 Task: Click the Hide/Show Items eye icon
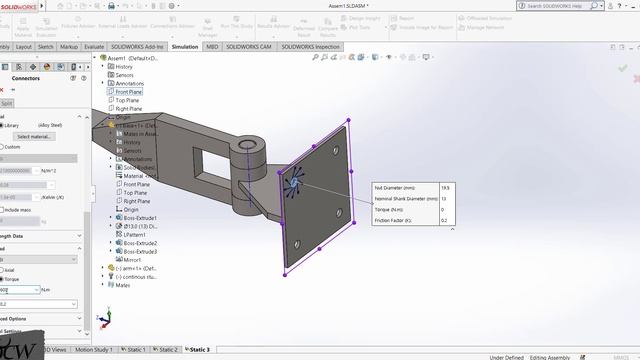[x=389, y=57]
